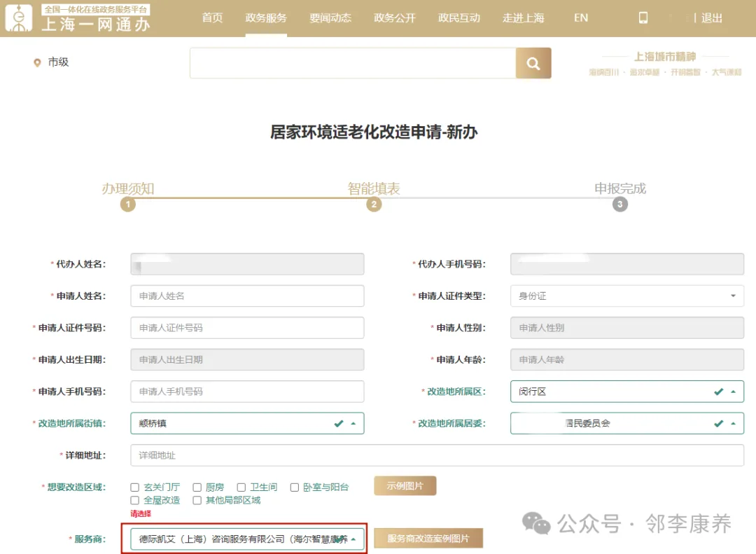Click the 智能填表 step label
Viewport: 756px width, 554px height.
click(374, 188)
